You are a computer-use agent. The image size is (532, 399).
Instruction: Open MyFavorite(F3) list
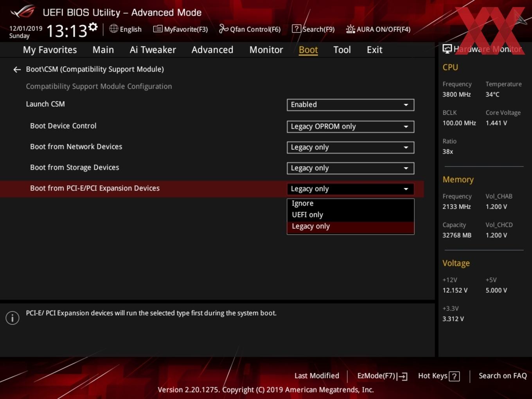point(181,29)
